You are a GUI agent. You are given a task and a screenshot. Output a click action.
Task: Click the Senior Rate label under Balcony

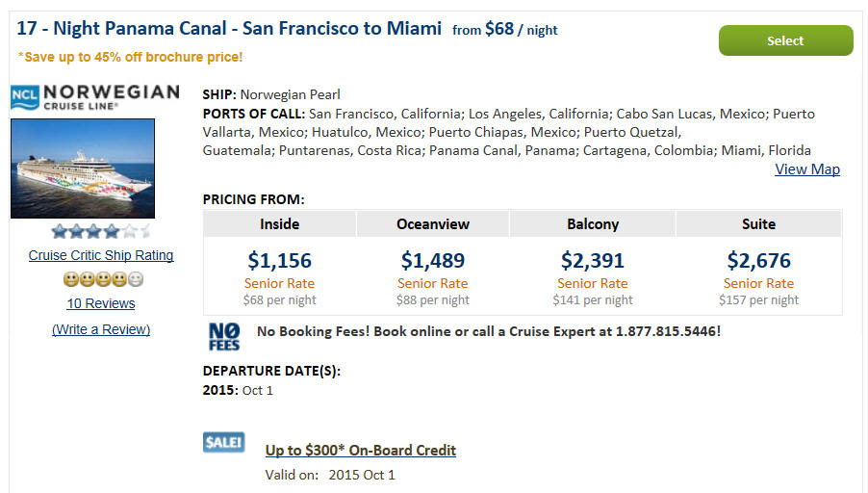coord(593,284)
